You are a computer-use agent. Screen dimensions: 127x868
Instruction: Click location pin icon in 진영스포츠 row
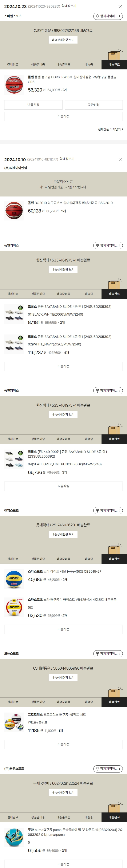[x=97, y=511]
